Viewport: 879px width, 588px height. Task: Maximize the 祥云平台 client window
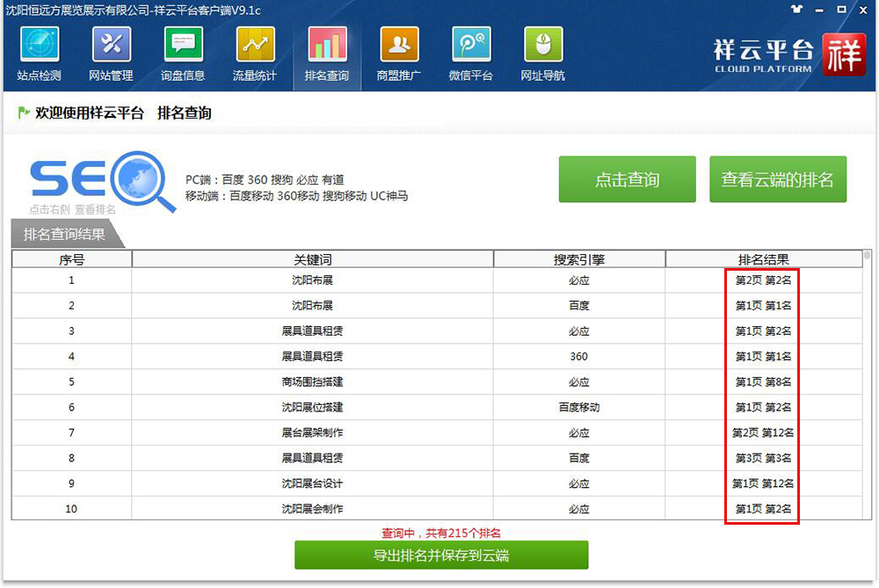(841, 10)
